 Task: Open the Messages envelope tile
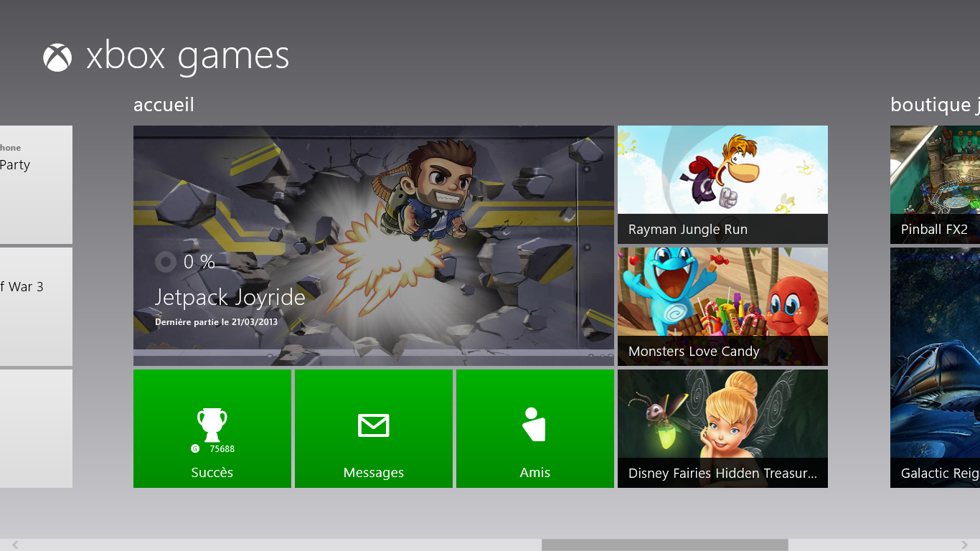[x=374, y=428]
